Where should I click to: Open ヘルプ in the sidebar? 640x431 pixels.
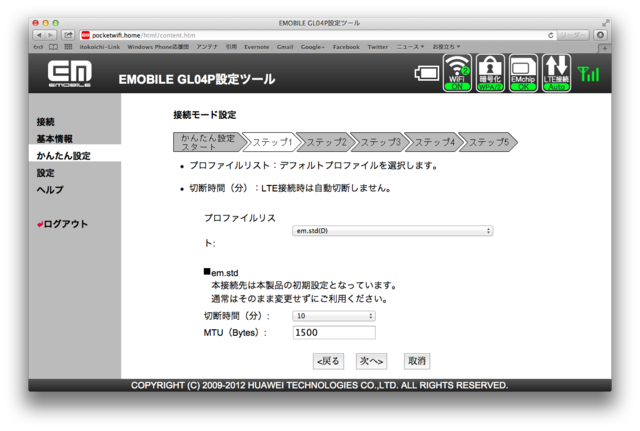[x=50, y=190]
